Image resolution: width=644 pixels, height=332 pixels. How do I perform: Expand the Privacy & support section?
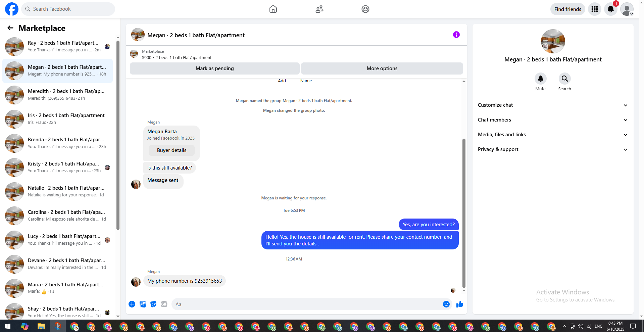tap(553, 149)
